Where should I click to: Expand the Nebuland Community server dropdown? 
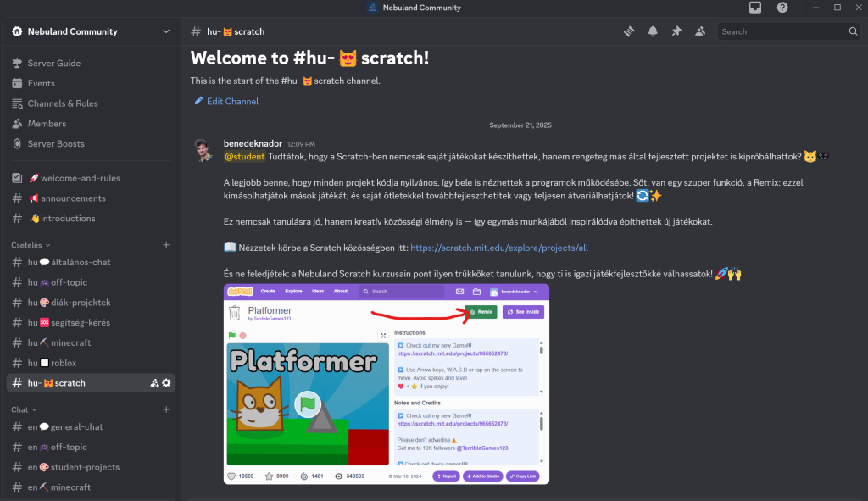pos(166,31)
